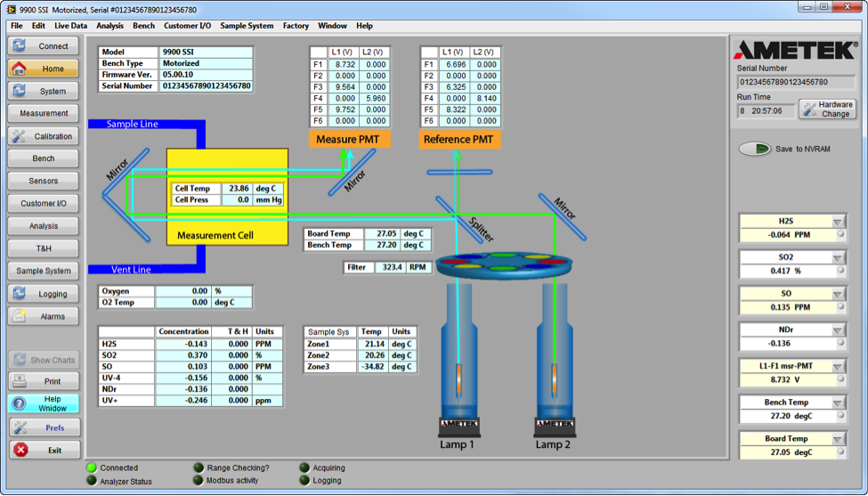
Task: Click the filter wheel graphic
Action: pyautogui.click(x=504, y=264)
